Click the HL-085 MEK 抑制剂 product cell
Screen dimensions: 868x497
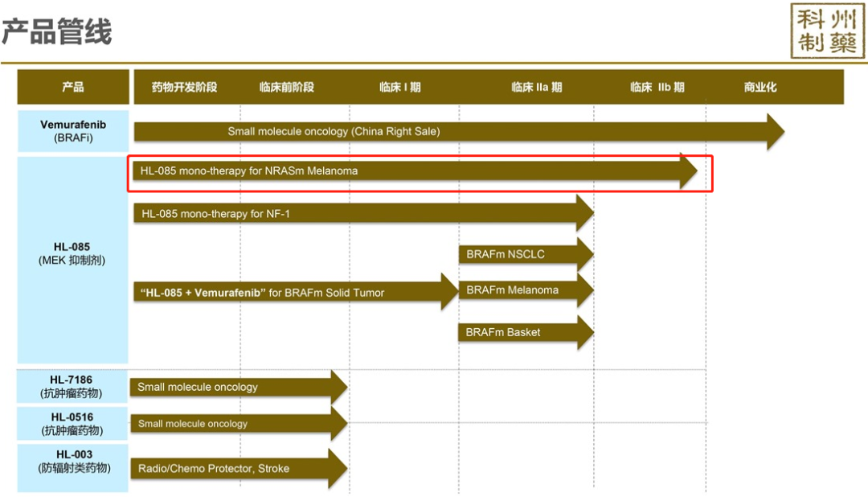(x=73, y=253)
